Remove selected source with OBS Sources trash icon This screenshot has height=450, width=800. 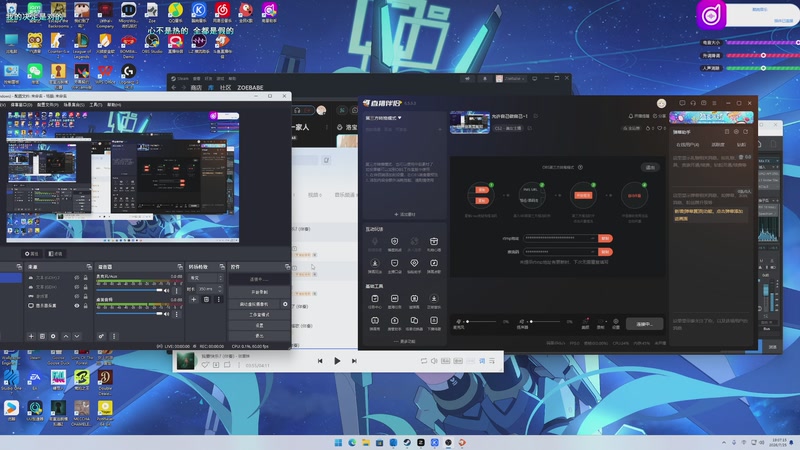pos(42,336)
